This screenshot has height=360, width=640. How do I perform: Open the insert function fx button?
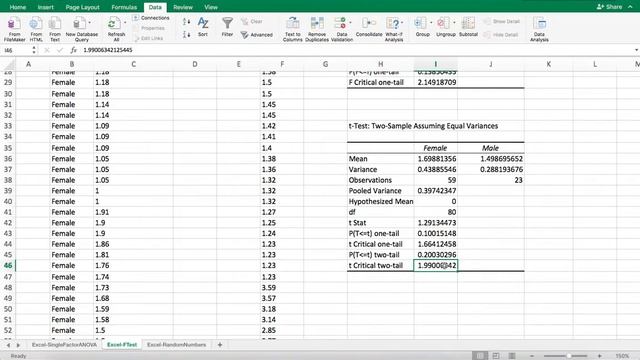[73, 50]
